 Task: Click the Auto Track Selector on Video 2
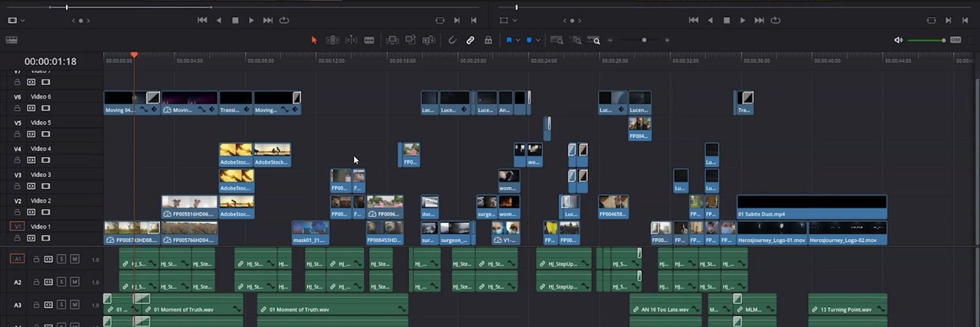tap(31, 212)
